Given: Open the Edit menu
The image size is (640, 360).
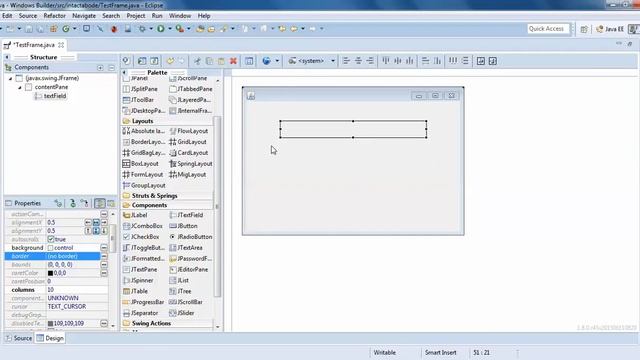Looking at the screenshot, I should pyautogui.click(x=7, y=16).
